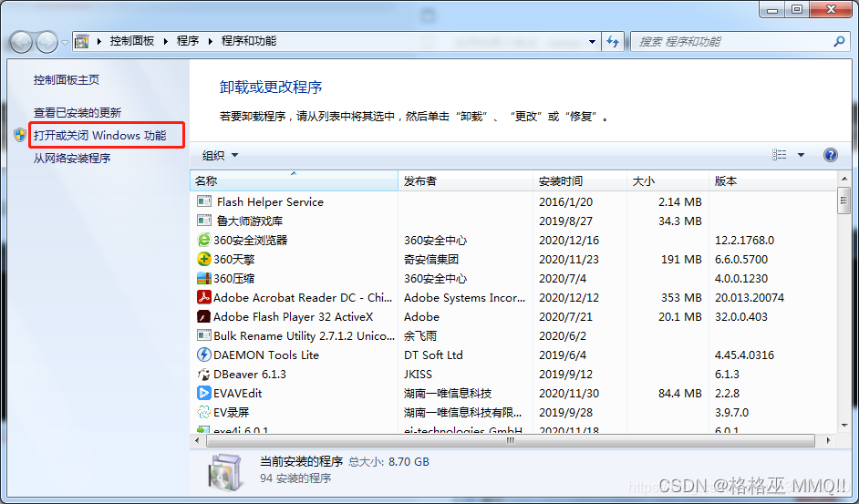Viewport: 859px width, 504px height.
Task: Click the 控制面板 breadcrumb
Action: click(x=132, y=41)
